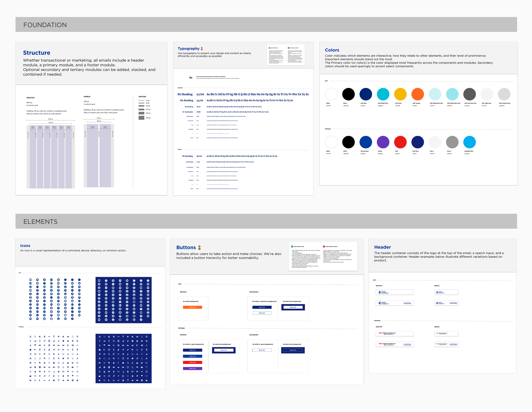Screen dimensions: 532x412
Task: Click the tooth icon in UHC dark-blue icon grid
Action: [106, 281]
